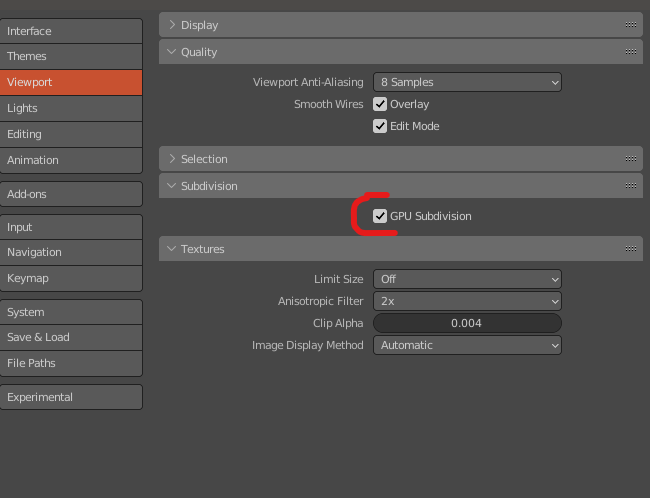This screenshot has height=498, width=650.
Task: Collapse the Subdivision panel chevron
Action: 172,186
